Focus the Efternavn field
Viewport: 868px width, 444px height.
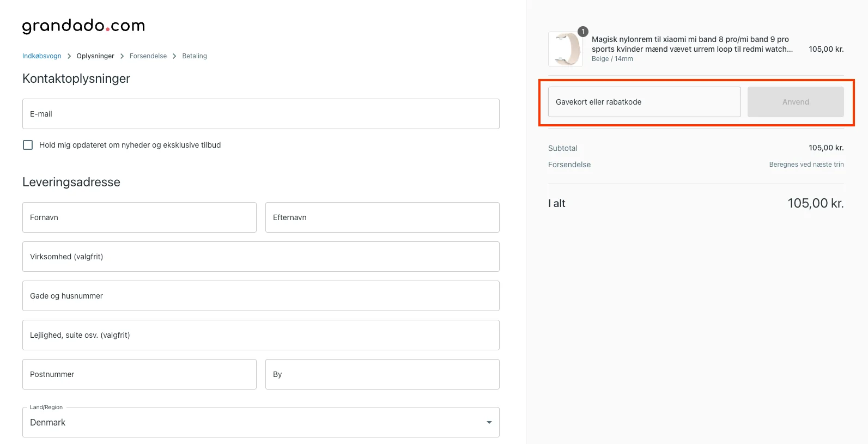382,217
